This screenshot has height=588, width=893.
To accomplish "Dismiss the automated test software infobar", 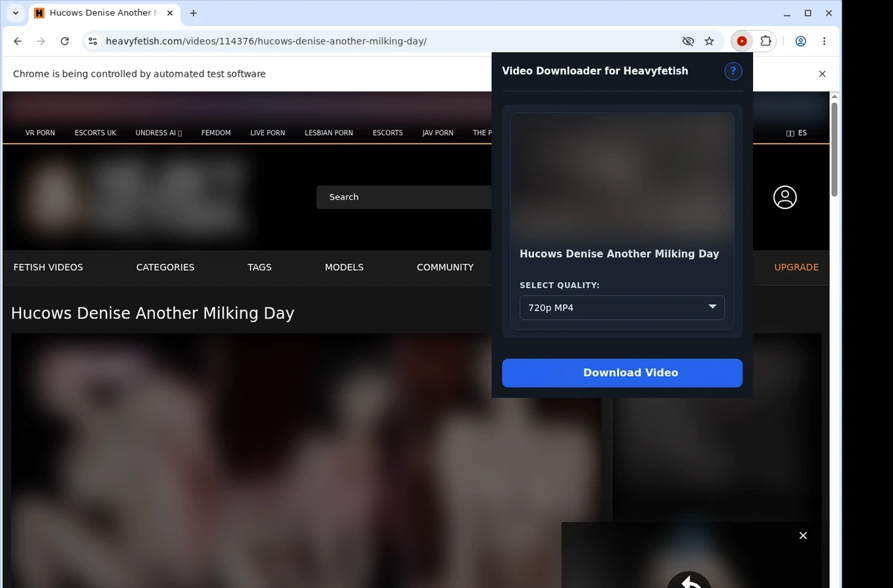I will pyautogui.click(x=822, y=74).
